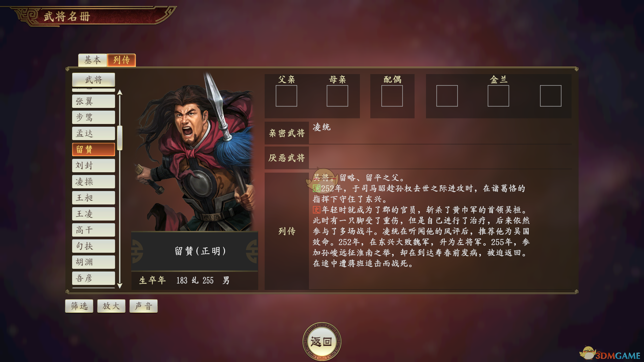Image resolution: width=644 pixels, height=362 pixels.
Task: Click the officer list scrollbar handle
Action: click(120, 138)
